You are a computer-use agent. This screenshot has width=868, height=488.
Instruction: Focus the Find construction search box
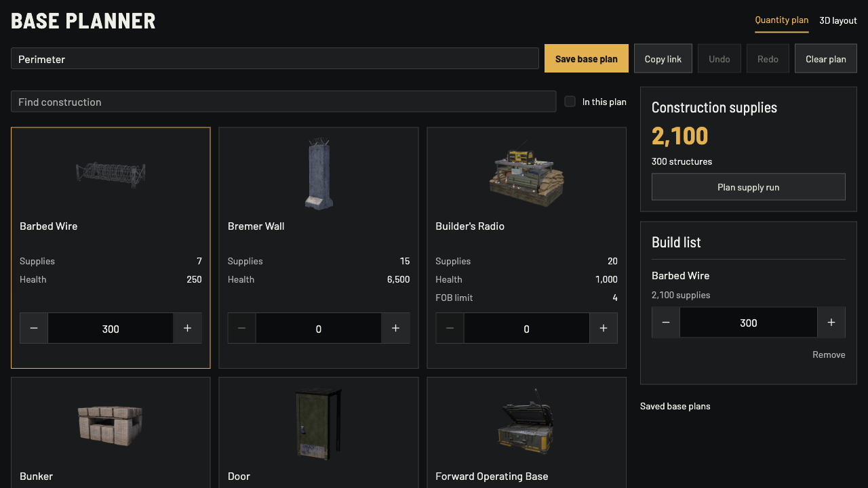click(283, 102)
